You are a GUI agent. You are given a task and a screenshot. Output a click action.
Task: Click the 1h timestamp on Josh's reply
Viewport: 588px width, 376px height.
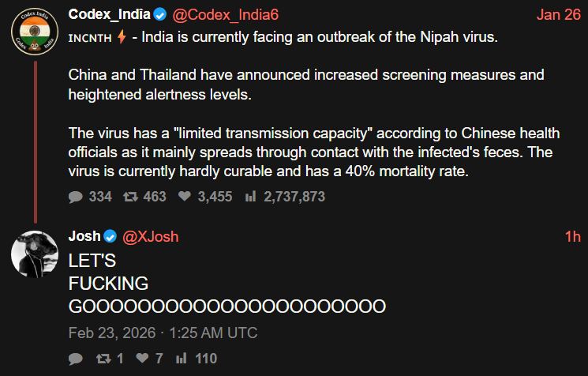point(572,236)
